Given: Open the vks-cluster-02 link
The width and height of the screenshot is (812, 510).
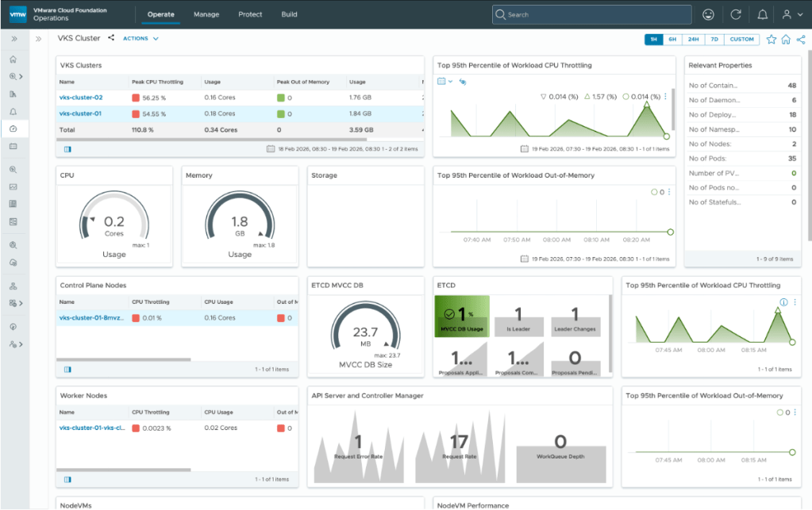Looking at the screenshot, I should (x=81, y=98).
